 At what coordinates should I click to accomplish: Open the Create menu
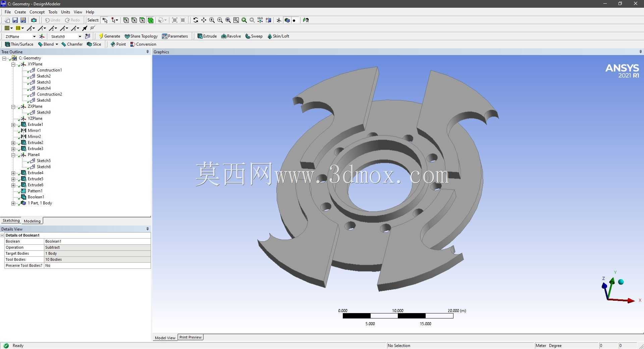click(20, 12)
